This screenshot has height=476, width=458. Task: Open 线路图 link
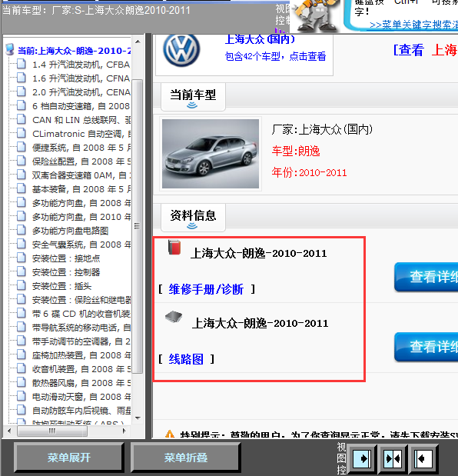tap(186, 359)
